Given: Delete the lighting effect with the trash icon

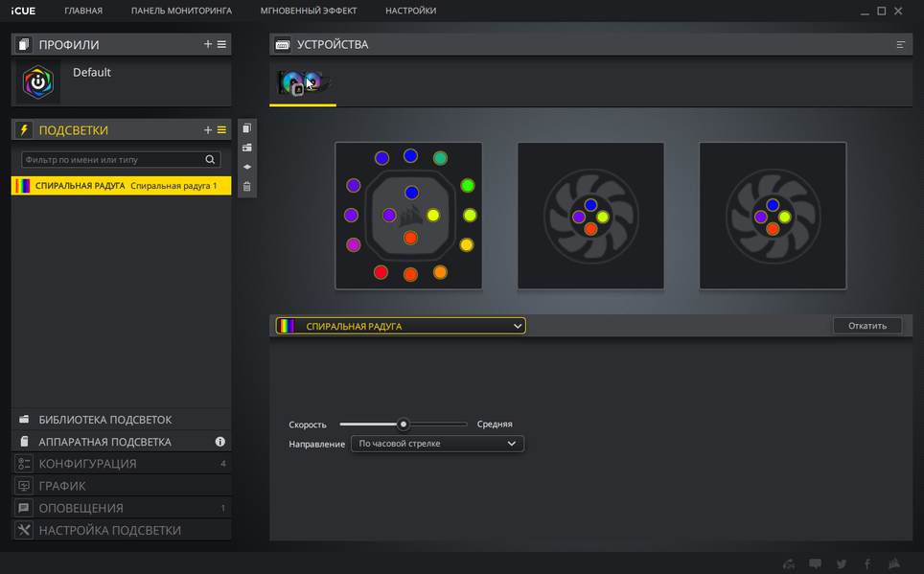Looking at the screenshot, I should click(247, 186).
